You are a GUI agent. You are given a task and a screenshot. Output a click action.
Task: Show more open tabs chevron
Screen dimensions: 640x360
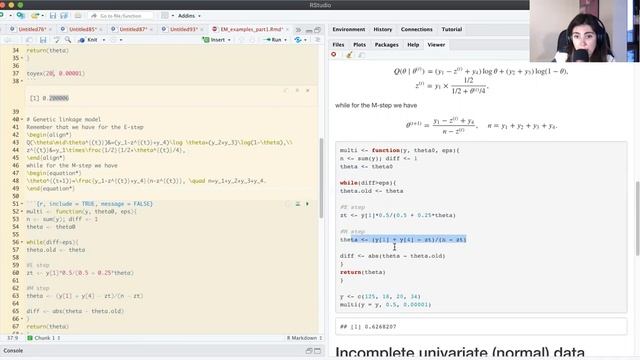tap(298, 30)
